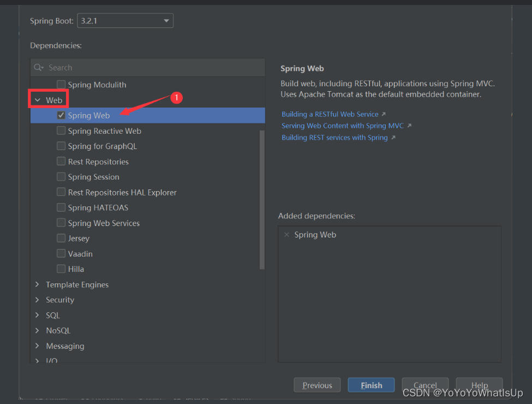This screenshot has height=404, width=532.
Task: Check the Rest Repositories checkbox
Action: click(x=61, y=161)
